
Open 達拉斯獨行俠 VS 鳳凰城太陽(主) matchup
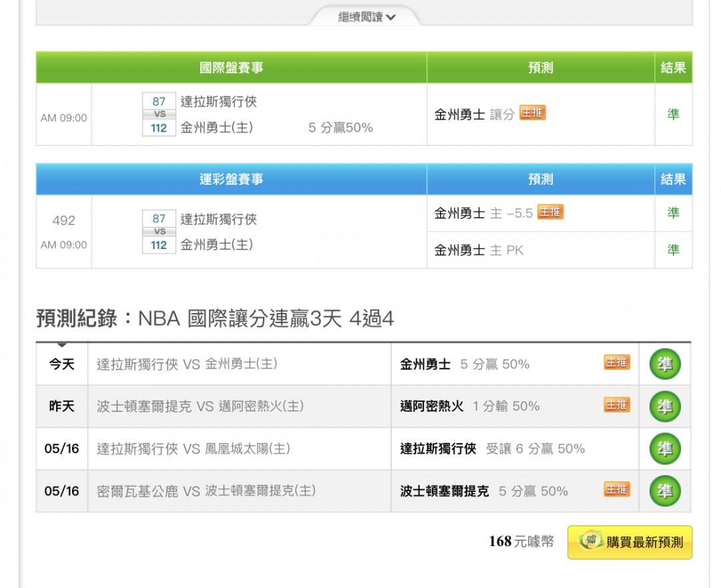(193, 449)
